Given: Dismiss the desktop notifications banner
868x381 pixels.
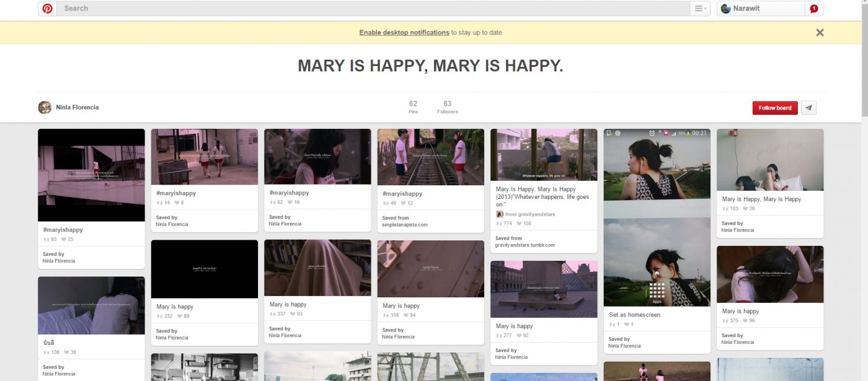Looking at the screenshot, I should pyautogui.click(x=820, y=33).
